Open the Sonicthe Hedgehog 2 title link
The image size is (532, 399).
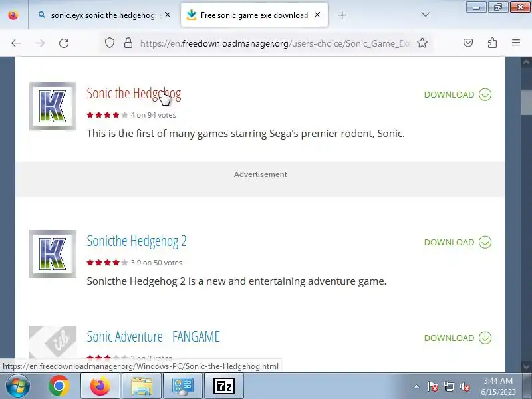click(136, 241)
